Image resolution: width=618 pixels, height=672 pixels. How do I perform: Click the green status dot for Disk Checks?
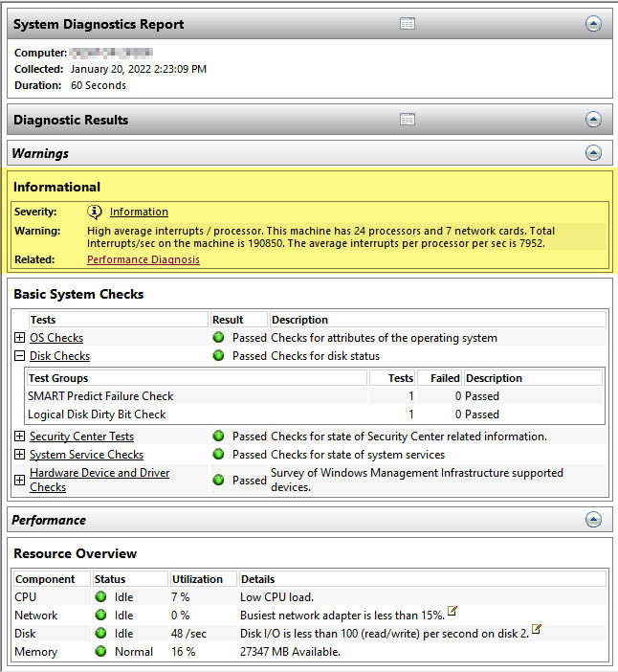pyautogui.click(x=218, y=355)
